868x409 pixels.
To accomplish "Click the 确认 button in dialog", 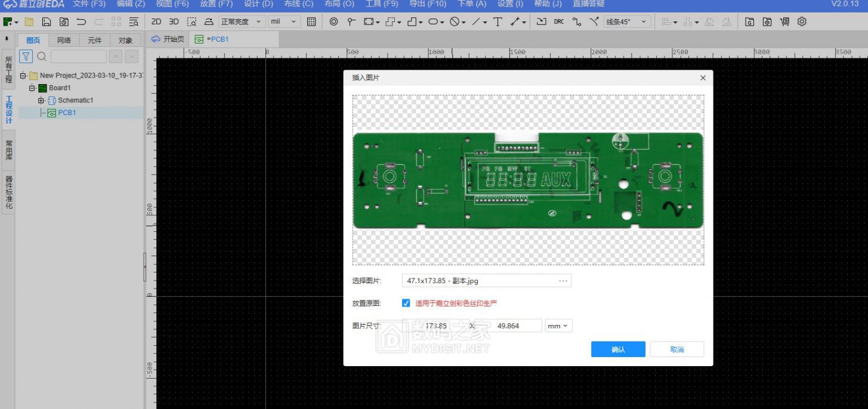I will (x=618, y=349).
